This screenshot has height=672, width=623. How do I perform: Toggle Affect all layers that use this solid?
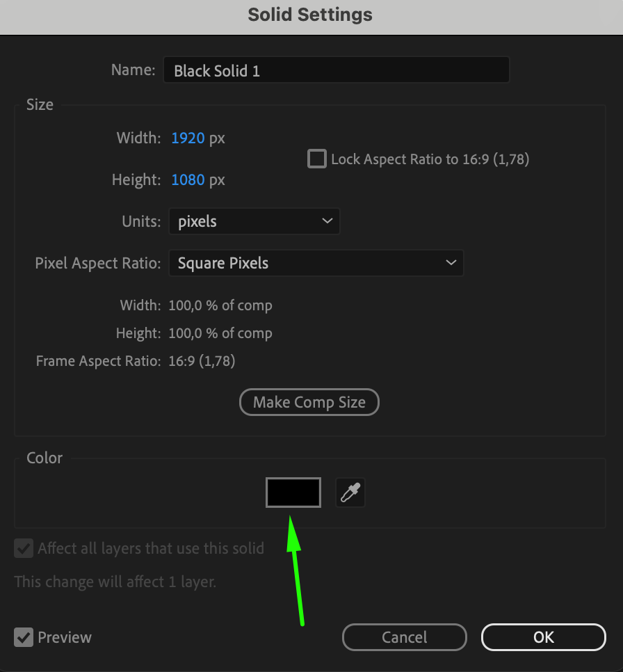24,548
